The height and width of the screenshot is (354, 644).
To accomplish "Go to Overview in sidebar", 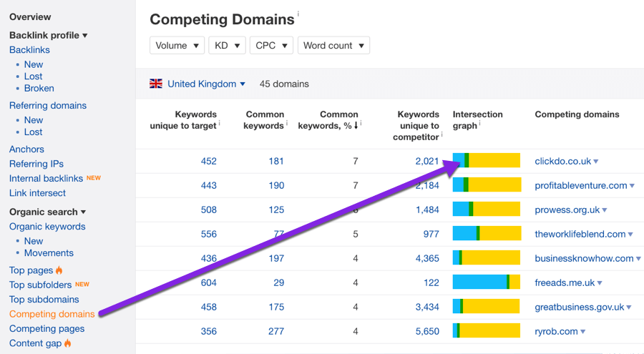I will [x=30, y=16].
